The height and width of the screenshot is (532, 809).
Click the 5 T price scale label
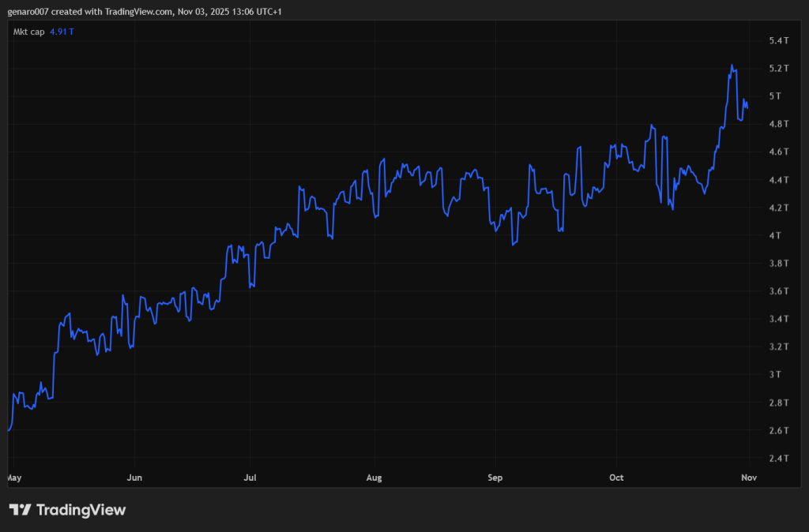click(x=775, y=96)
